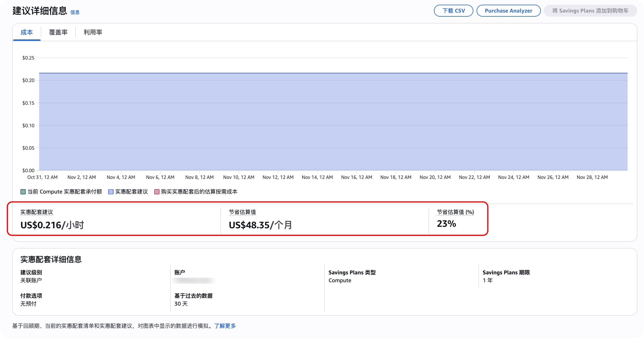This screenshot has width=644, height=338.
Task: Open the 了解更多 link
Action: click(225, 326)
